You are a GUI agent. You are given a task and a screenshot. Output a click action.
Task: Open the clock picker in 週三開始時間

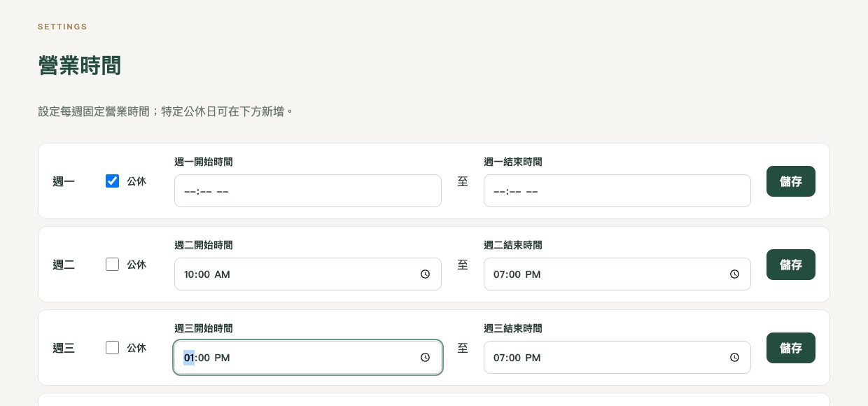425,358
